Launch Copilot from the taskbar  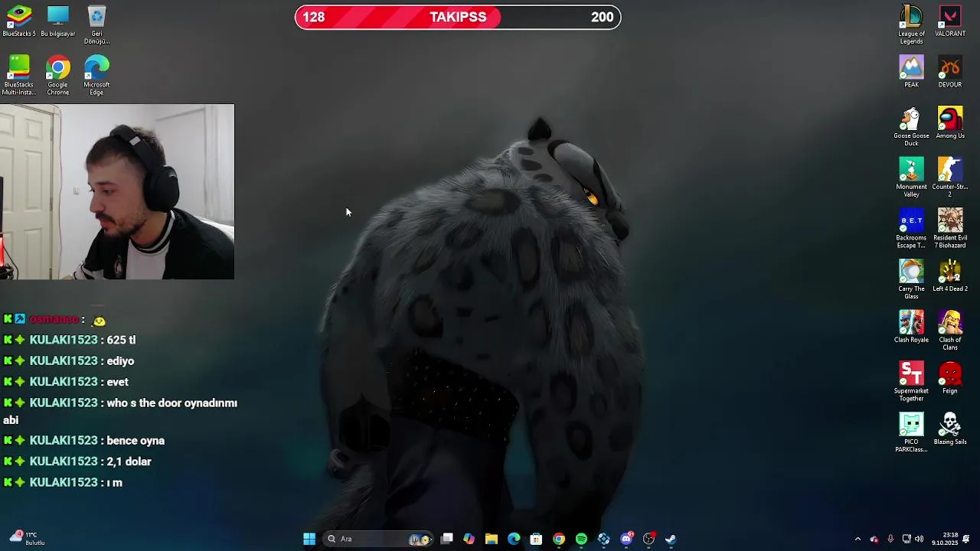[469, 539]
